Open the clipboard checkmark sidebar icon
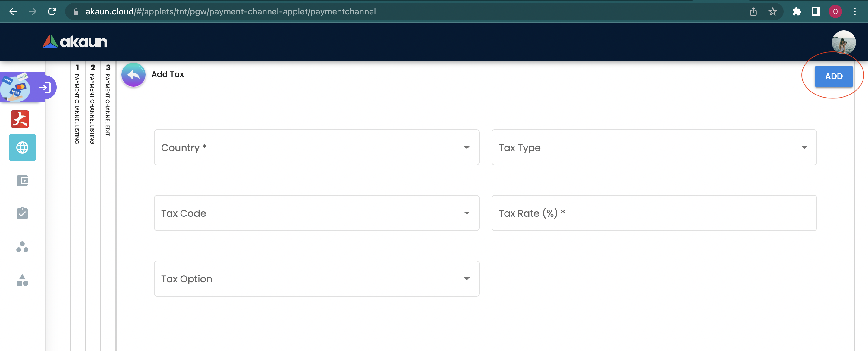The width and height of the screenshot is (868, 351). click(x=22, y=213)
